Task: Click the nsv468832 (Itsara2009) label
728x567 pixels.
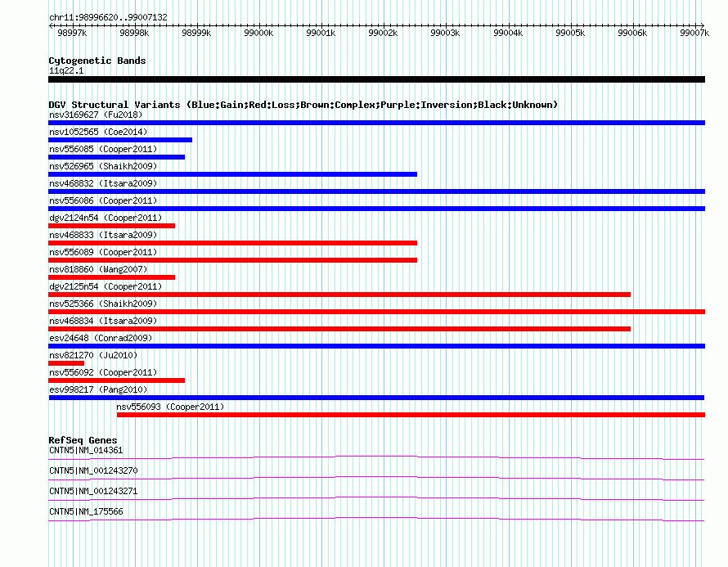Action: point(103,183)
